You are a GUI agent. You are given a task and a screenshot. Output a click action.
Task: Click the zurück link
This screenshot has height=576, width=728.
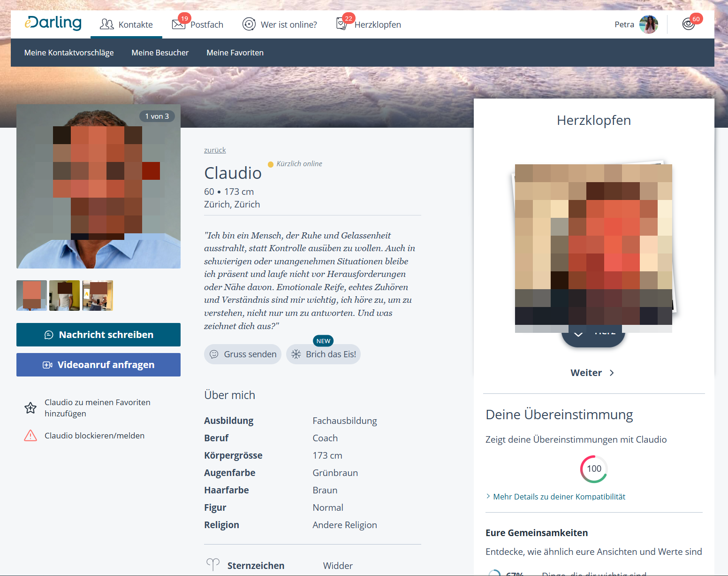(x=215, y=150)
